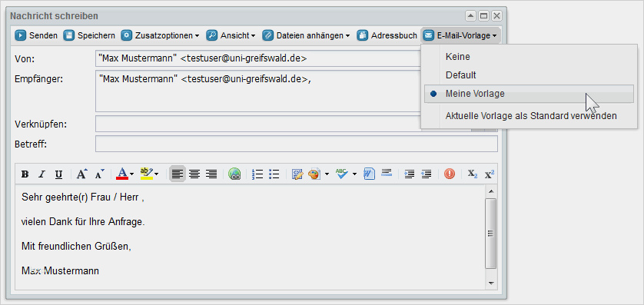
Task: Apply subscript formatting
Action: (x=473, y=174)
